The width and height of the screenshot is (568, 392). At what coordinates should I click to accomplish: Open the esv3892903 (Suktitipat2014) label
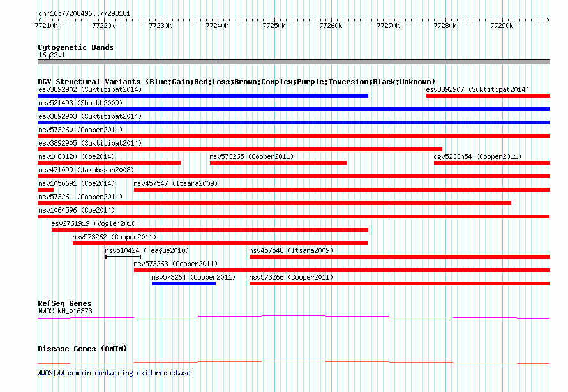(90, 116)
